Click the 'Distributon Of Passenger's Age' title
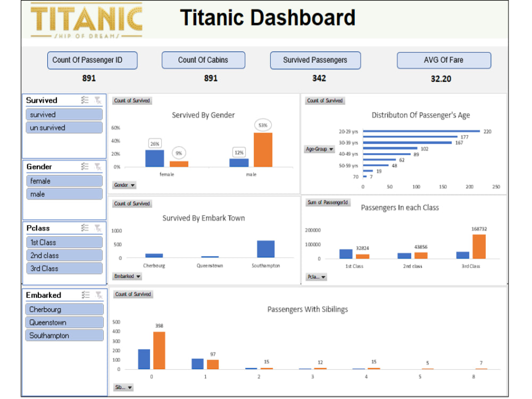 [421, 115]
